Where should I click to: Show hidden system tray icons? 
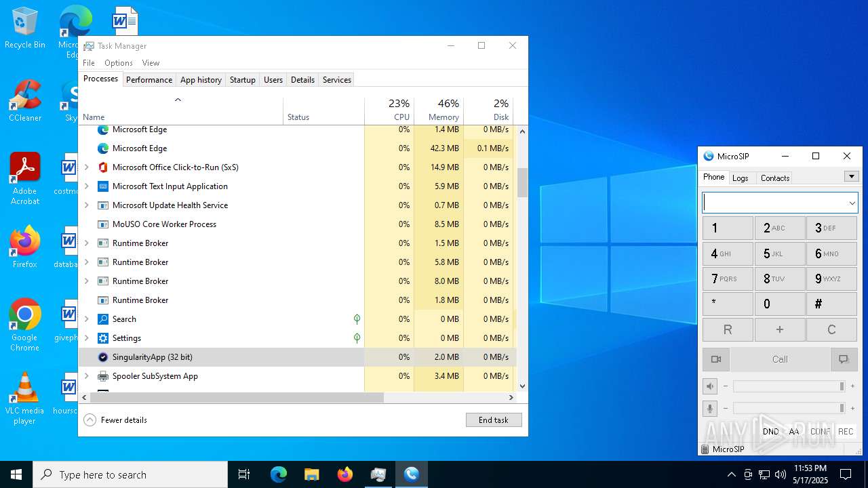tap(731, 474)
